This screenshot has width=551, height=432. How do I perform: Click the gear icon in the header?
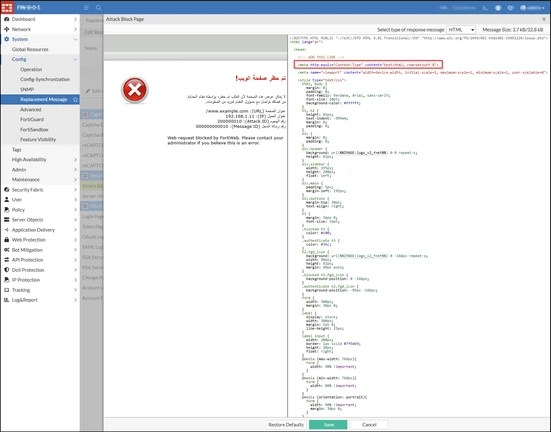point(510,8)
